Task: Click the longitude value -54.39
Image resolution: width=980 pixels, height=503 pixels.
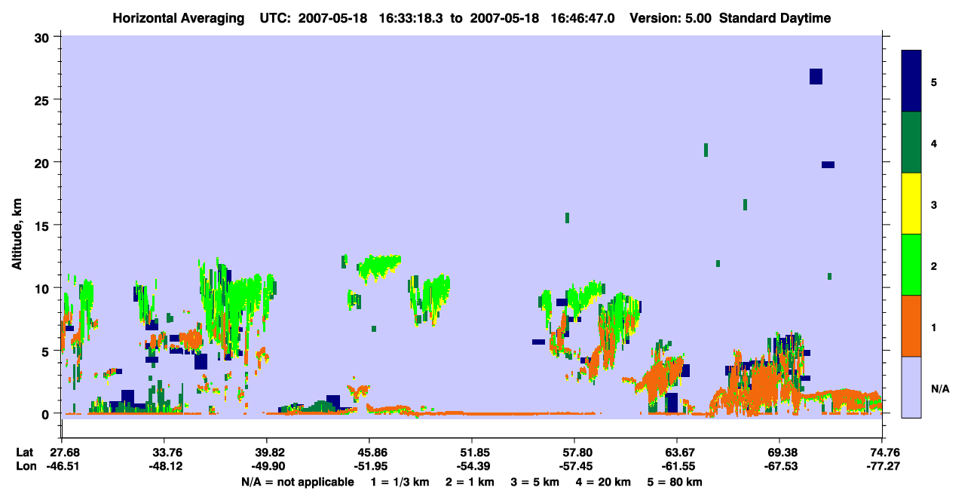Action: (472, 466)
